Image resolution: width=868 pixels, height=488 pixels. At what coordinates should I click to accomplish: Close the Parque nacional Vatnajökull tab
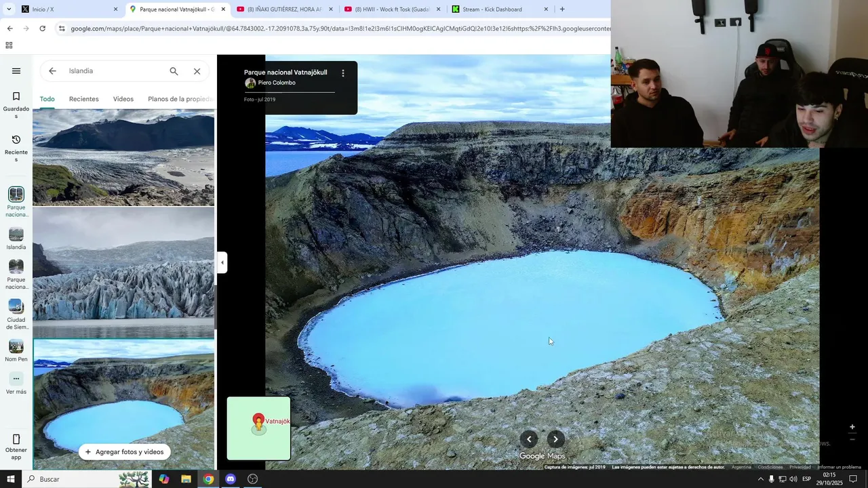[223, 9]
